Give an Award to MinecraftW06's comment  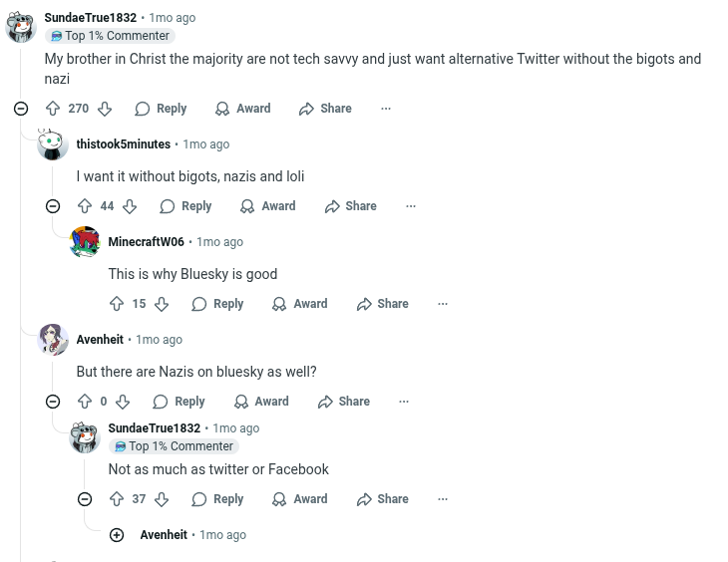299,304
